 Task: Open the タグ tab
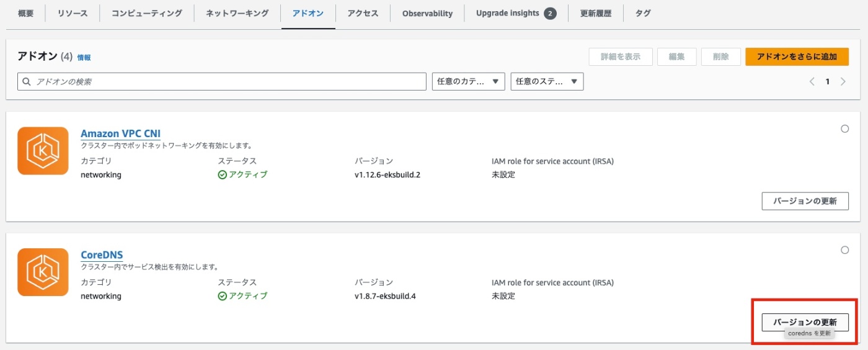pos(643,13)
